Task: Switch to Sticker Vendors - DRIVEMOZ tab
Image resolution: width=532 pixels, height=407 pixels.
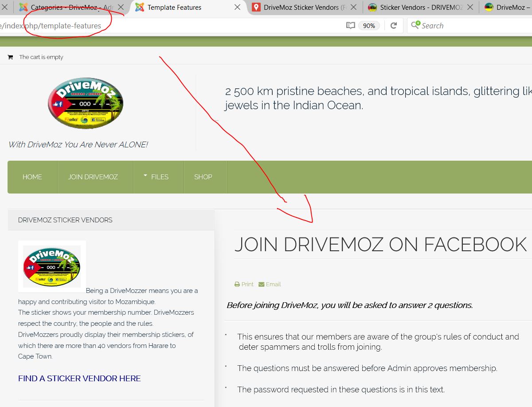Action: 422,8
